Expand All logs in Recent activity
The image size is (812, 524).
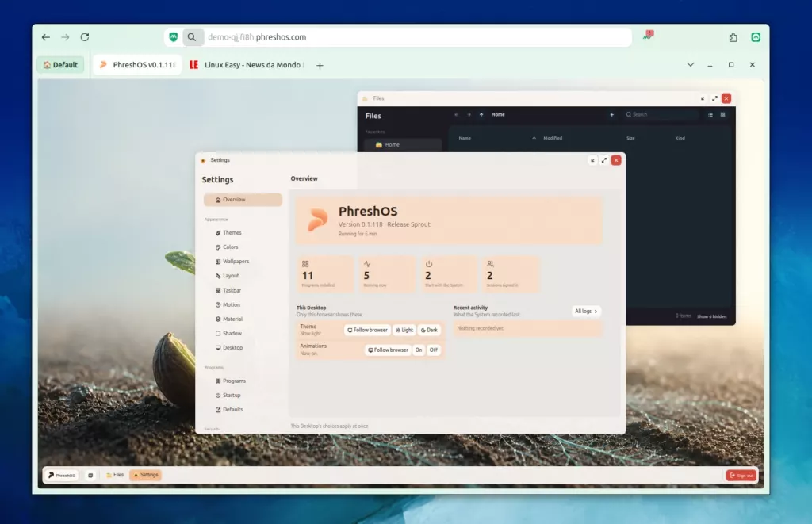[586, 312]
